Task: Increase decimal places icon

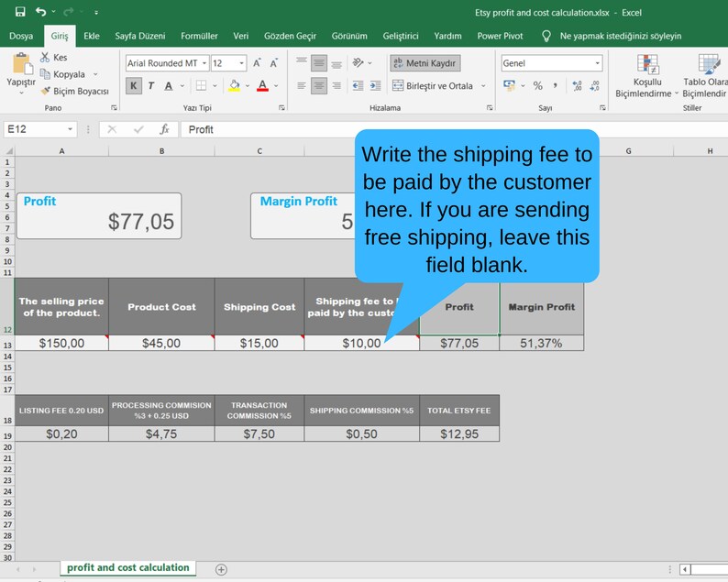Action: pos(577,85)
